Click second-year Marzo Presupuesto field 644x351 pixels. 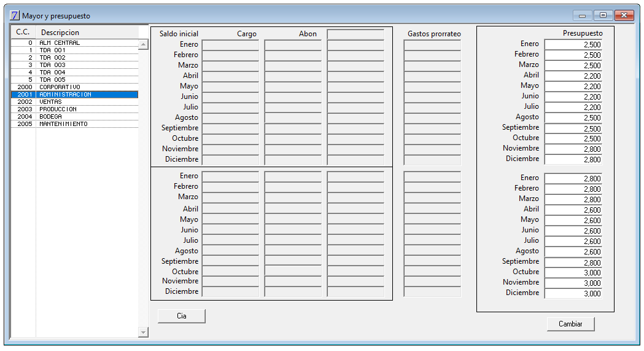[x=573, y=199]
